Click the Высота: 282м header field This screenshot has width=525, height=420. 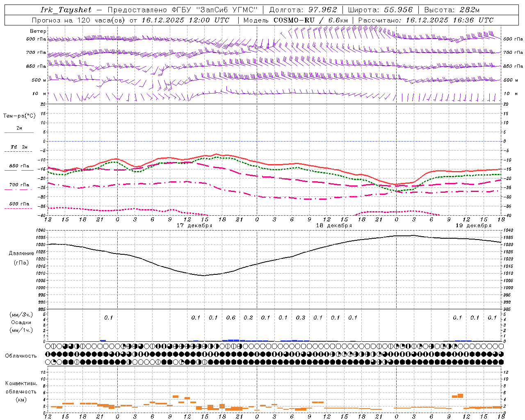click(452, 10)
